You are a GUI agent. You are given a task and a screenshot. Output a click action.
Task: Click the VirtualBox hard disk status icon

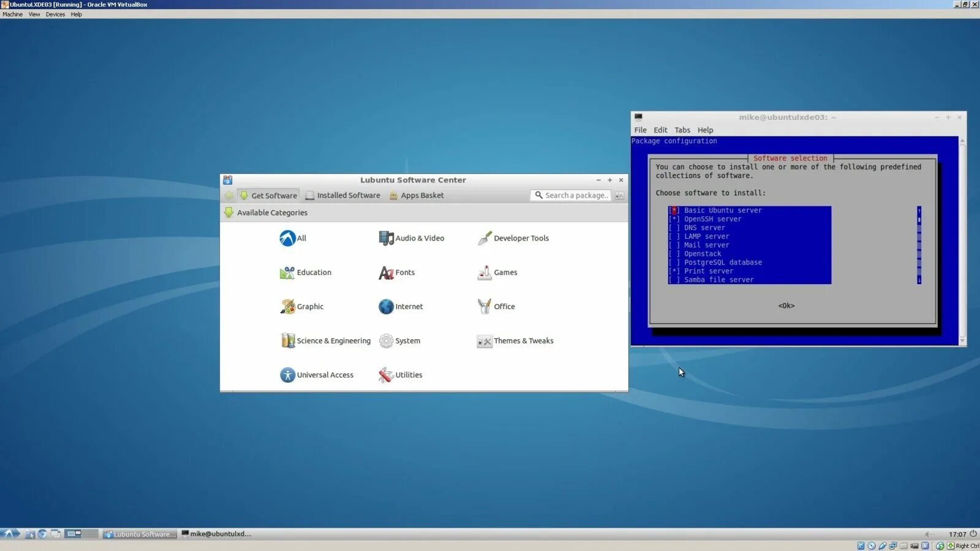click(x=861, y=545)
